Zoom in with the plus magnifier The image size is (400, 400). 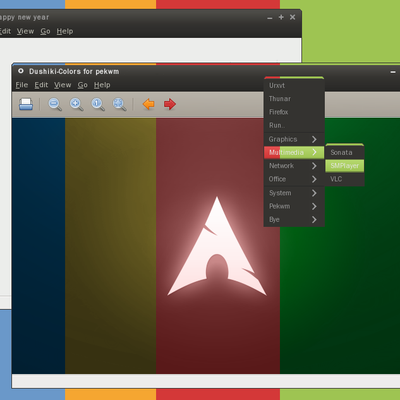click(76, 104)
